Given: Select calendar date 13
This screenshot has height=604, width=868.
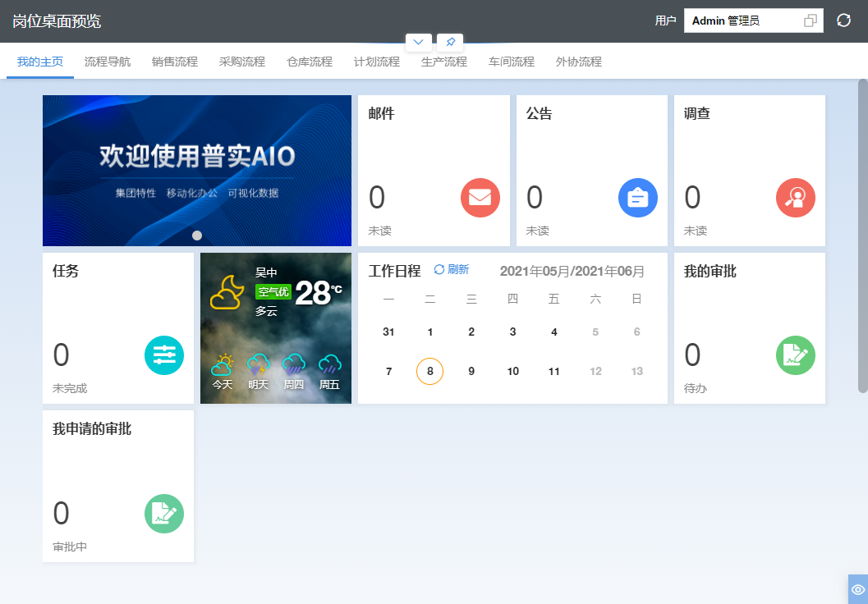Looking at the screenshot, I should (636, 371).
